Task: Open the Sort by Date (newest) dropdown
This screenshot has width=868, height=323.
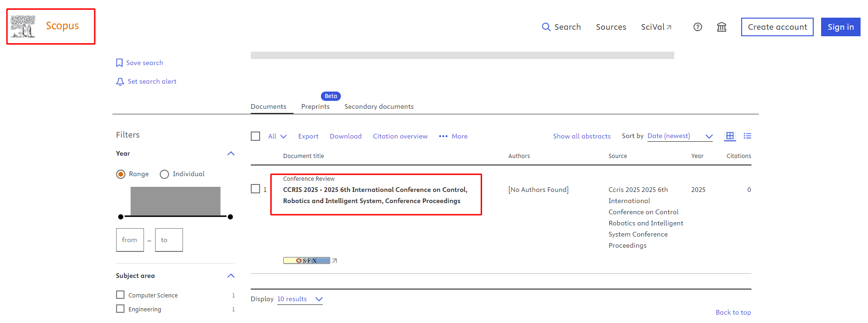Action: pos(680,136)
